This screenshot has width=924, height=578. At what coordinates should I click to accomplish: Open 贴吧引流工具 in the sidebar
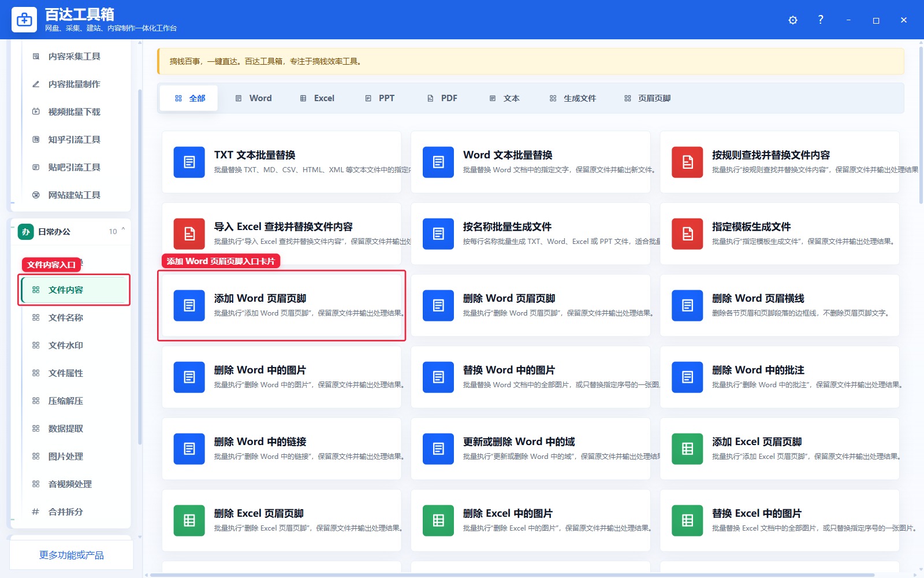(74, 168)
